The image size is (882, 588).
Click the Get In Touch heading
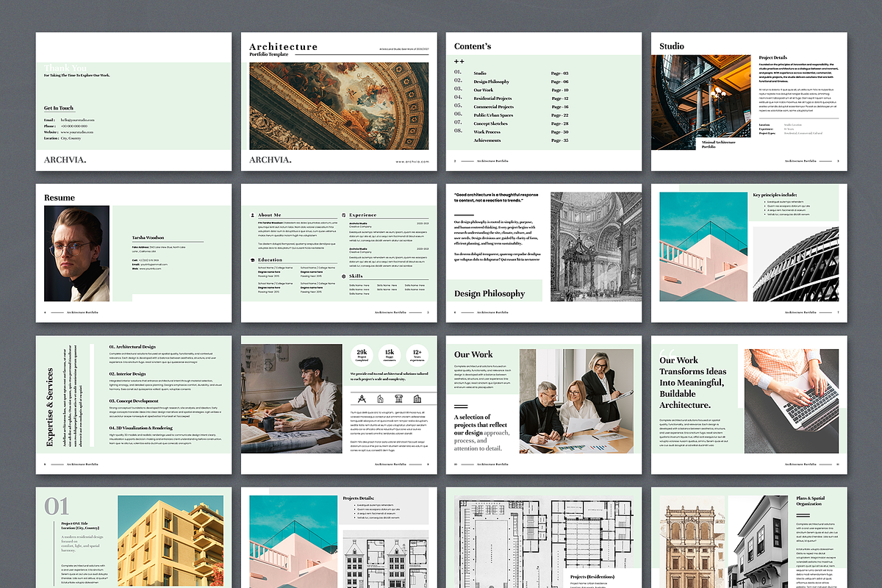59,108
